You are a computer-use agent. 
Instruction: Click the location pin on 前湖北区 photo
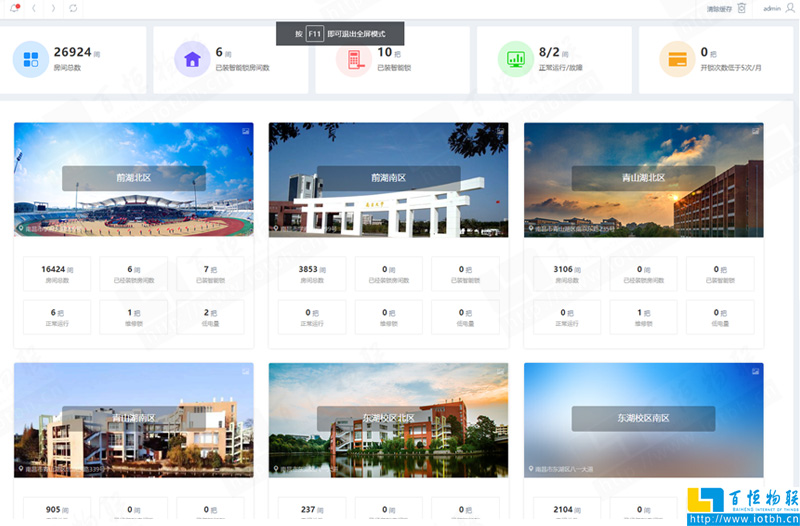click(x=21, y=229)
